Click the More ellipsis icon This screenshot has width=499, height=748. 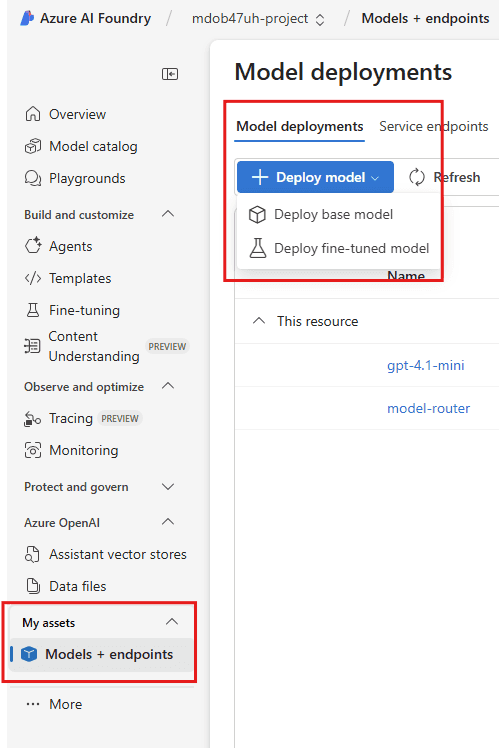[x=33, y=704]
